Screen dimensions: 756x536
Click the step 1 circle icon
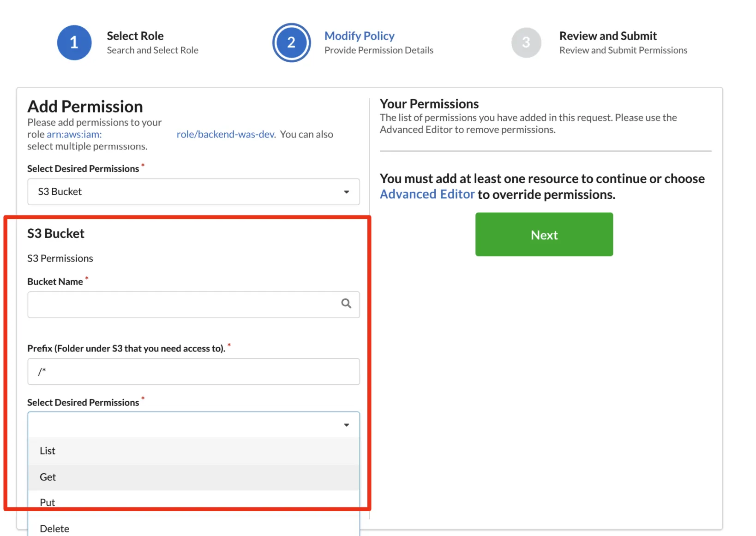[x=74, y=42]
